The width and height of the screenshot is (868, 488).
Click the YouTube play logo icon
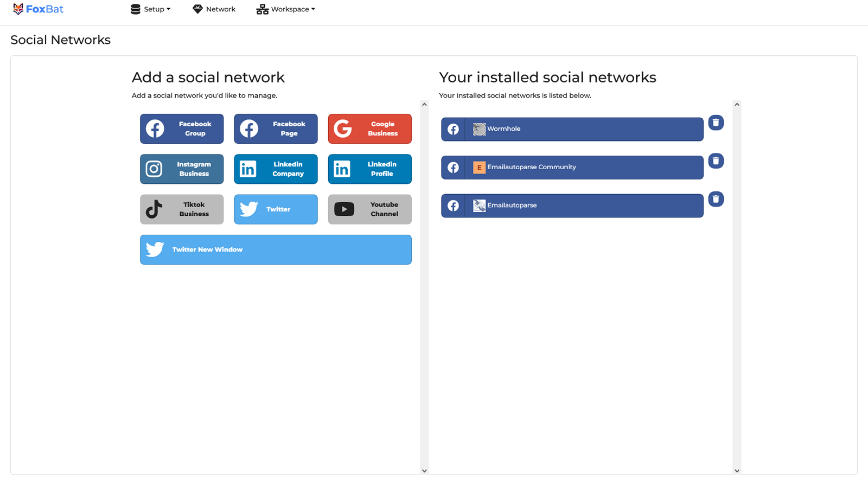(x=344, y=209)
